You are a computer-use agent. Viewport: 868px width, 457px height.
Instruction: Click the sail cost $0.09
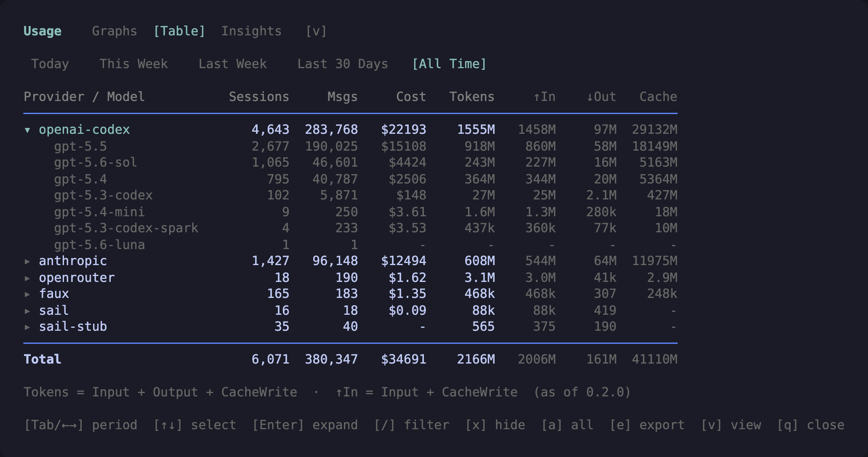click(407, 311)
